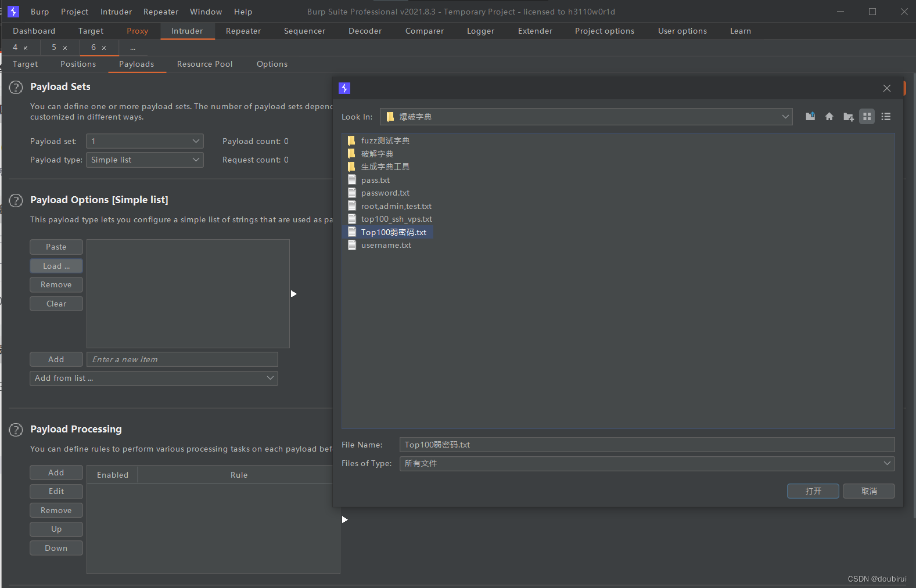The image size is (916, 588).
Task: Open Payload Options help icon
Action: [16, 201]
